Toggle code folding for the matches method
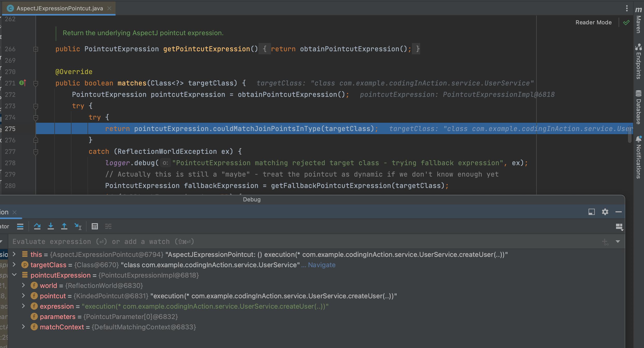644x348 pixels. coord(36,83)
